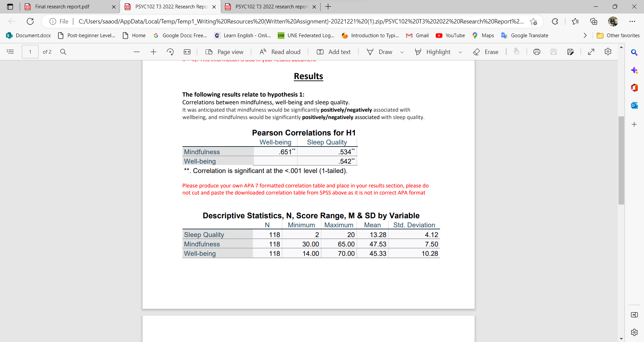
Task: Open the Microsoft Office sidebar icon
Action: (x=634, y=88)
